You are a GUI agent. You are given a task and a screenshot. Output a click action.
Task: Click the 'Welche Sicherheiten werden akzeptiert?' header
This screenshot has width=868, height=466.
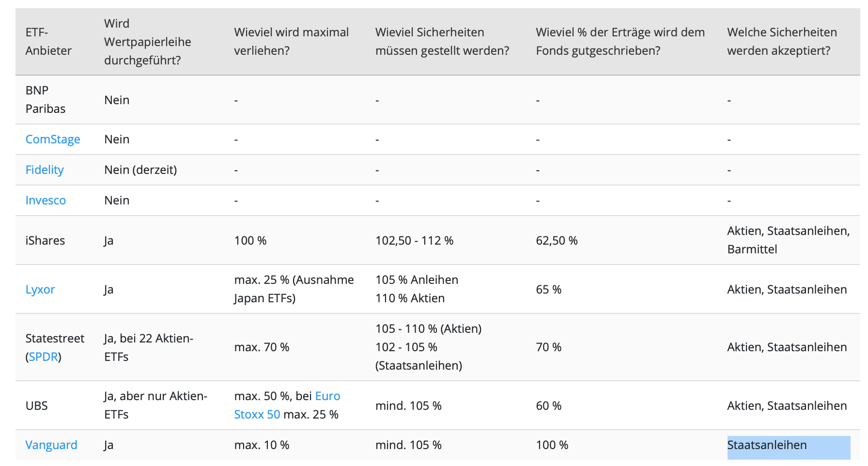coord(782,42)
